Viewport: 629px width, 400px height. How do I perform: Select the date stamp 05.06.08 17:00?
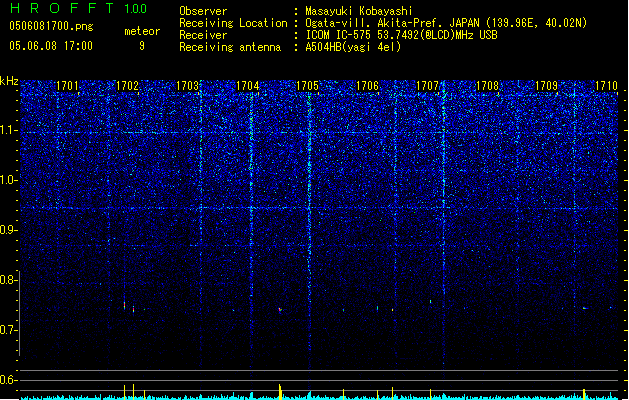pos(51,46)
